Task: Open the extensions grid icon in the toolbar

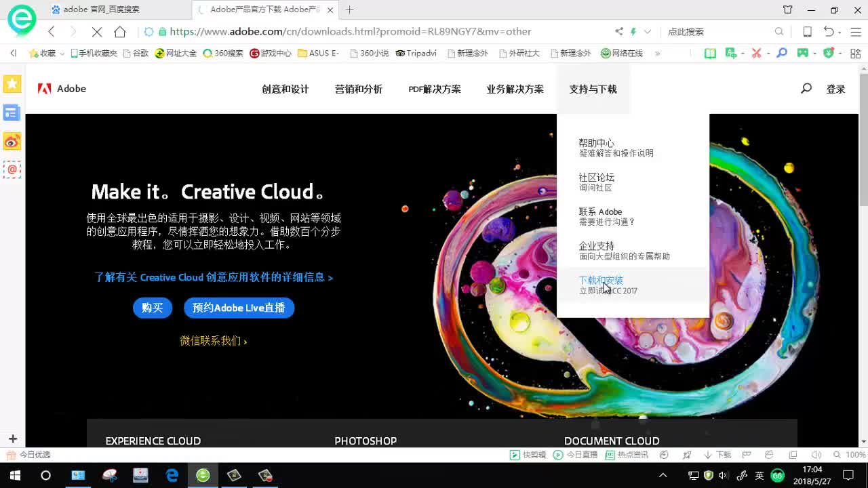Action: pyautogui.click(x=855, y=53)
